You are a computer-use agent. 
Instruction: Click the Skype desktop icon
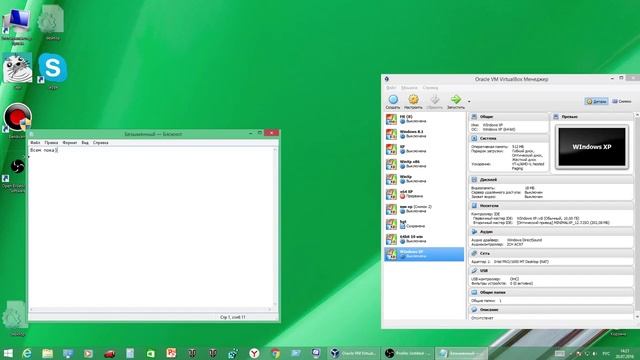53,70
